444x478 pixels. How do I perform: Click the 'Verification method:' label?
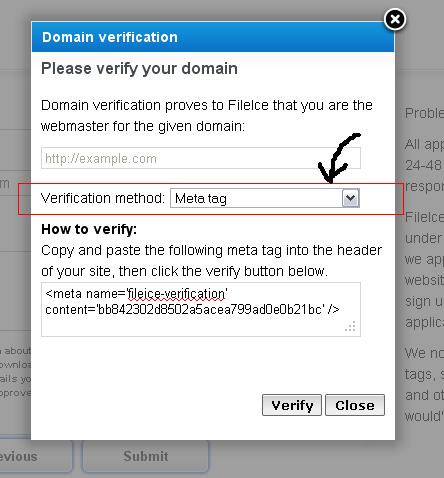click(x=103, y=198)
